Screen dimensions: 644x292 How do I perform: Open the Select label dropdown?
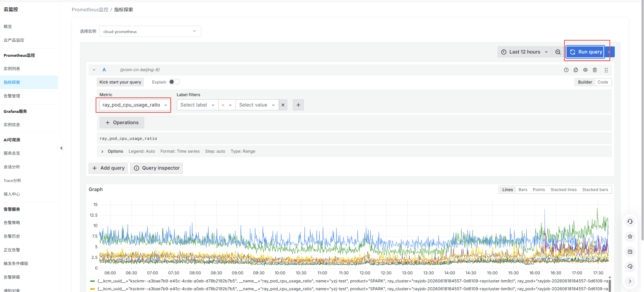[198, 105]
